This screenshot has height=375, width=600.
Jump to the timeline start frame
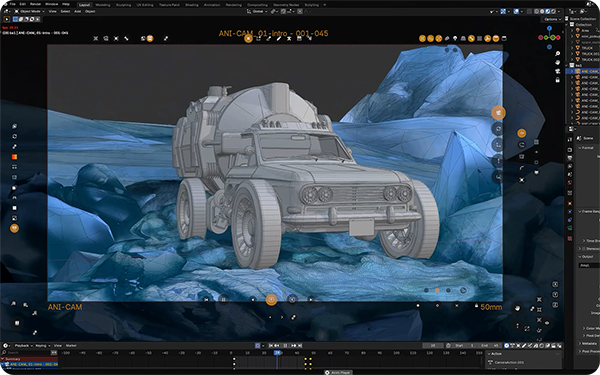[271, 346]
